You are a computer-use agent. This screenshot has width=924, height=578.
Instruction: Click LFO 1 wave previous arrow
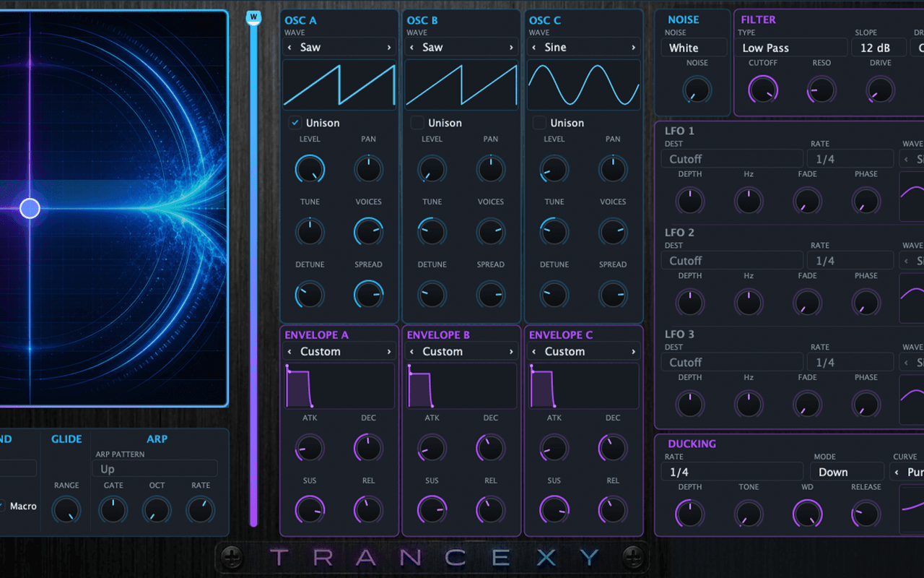[906, 160]
